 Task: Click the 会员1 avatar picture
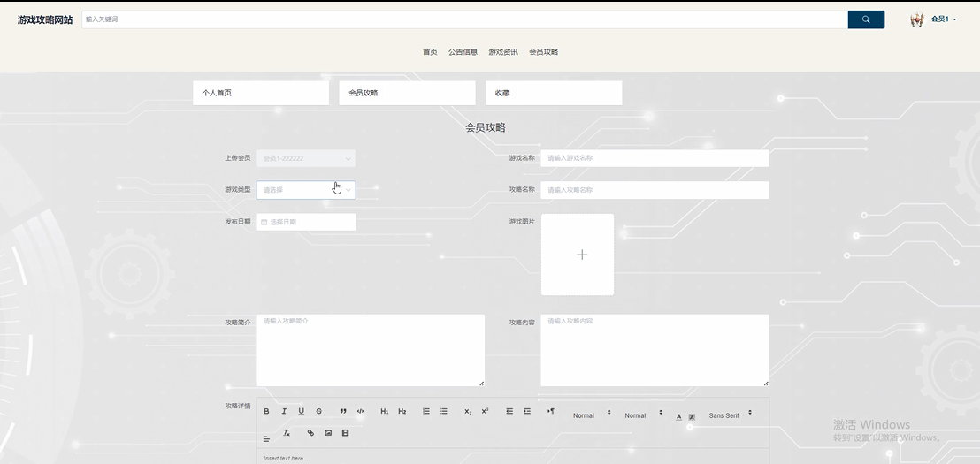pyautogui.click(x=917, y=19)
